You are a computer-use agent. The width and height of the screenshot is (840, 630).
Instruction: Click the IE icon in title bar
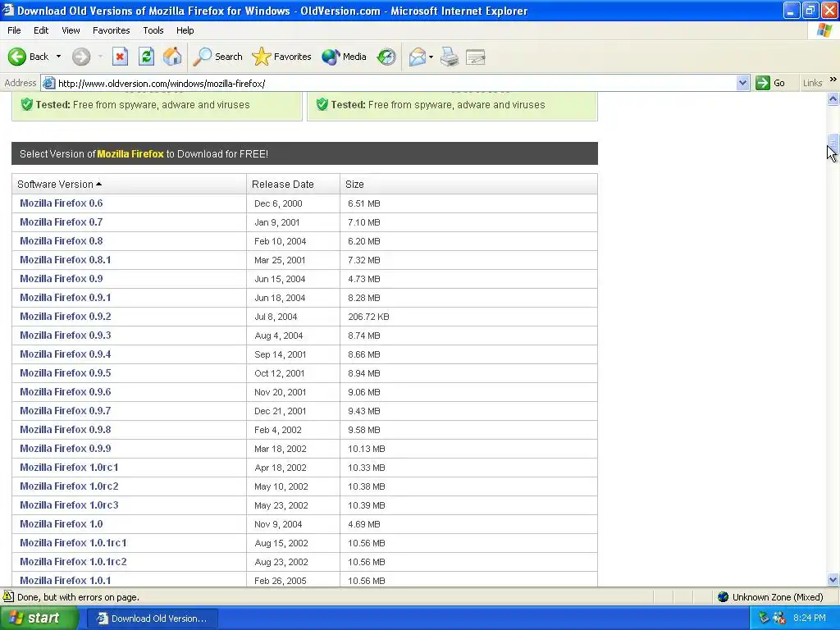click(x=8, y=10)
